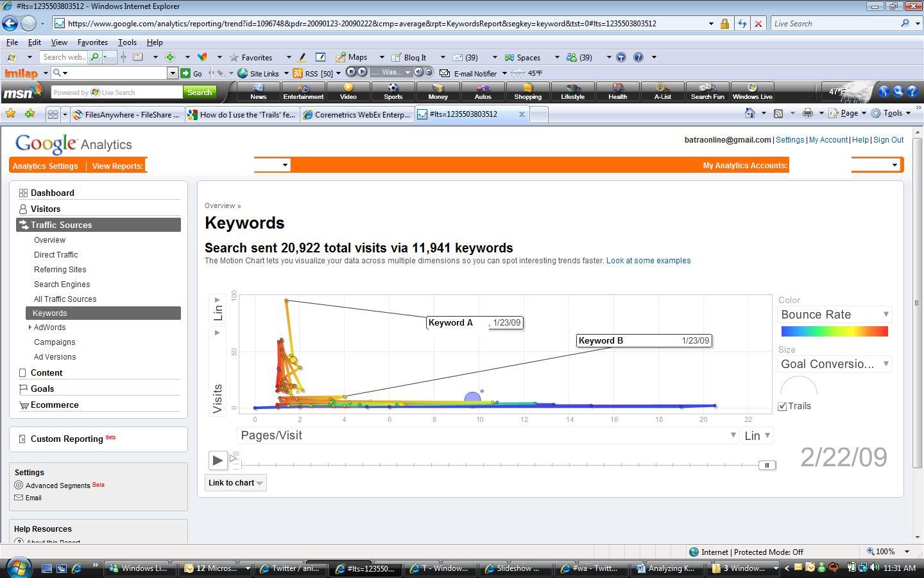This screenshot has height=578, width=924.
Task: Open the x-axis Lin scale dropdown
Action: (x=757, y=435)
